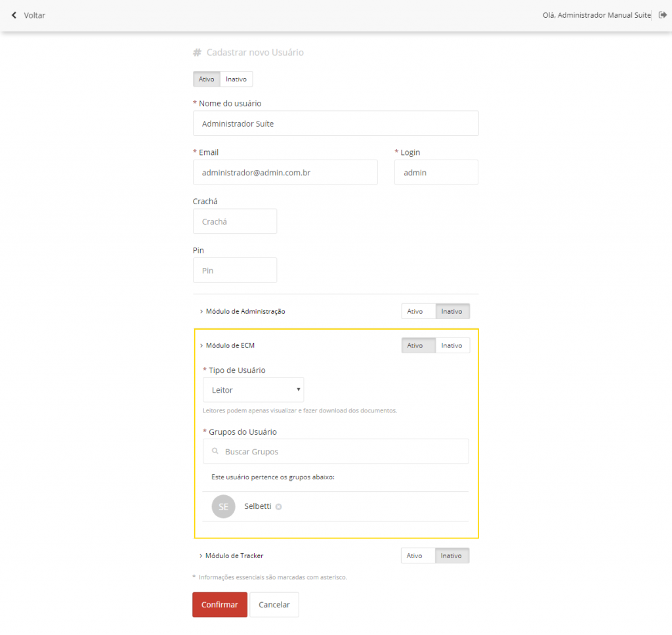Click the 'Informações essenciais são marcadas com asterisco' note
The image size is (672, 635).
pyautogui.click(x=272, y=577)
